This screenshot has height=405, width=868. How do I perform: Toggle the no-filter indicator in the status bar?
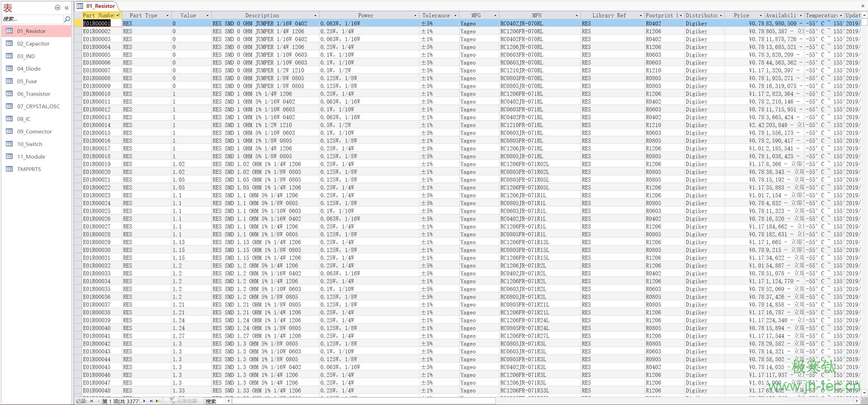coord(183,401)
